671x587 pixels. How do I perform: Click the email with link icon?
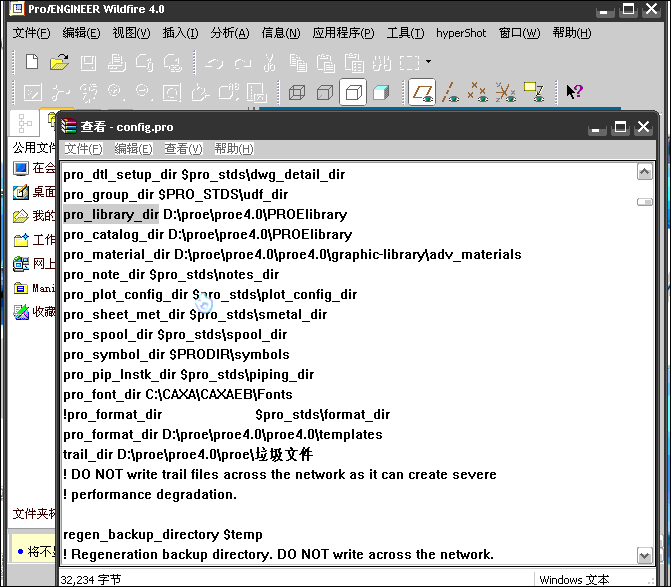tap(172, 63)
